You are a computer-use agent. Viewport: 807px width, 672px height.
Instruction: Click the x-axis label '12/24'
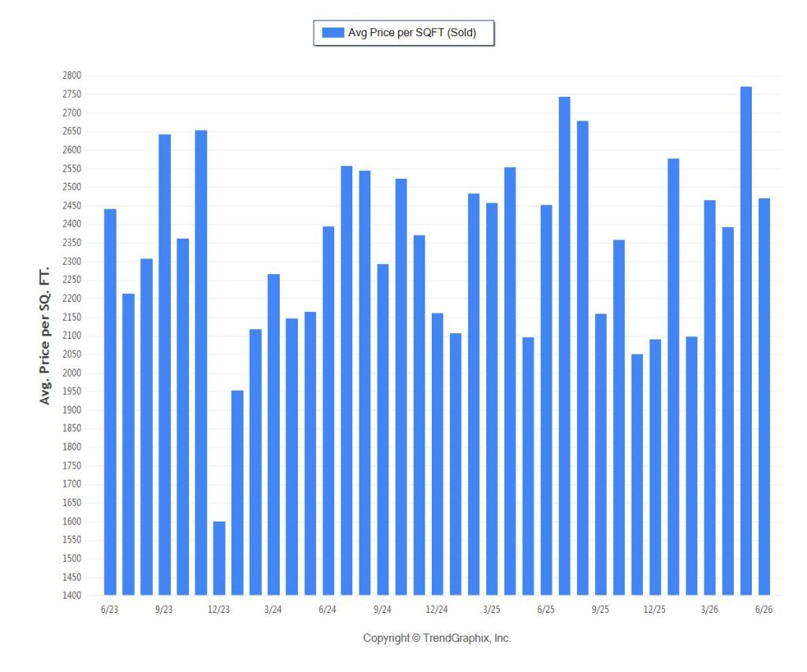click(437, 609)
